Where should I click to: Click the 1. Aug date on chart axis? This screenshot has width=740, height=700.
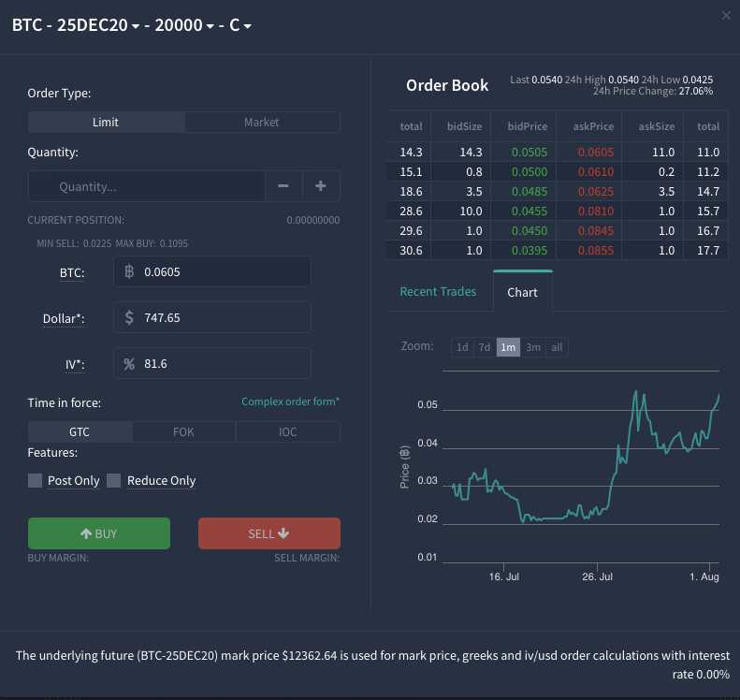tap(704, 576)
